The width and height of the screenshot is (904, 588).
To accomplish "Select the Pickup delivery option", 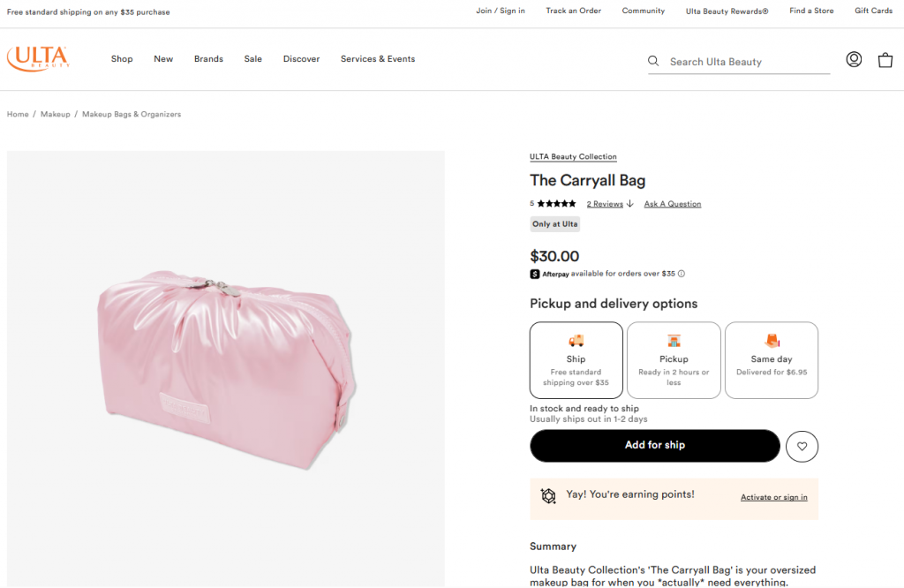I will pyautogui.click(x=674, y=359).
